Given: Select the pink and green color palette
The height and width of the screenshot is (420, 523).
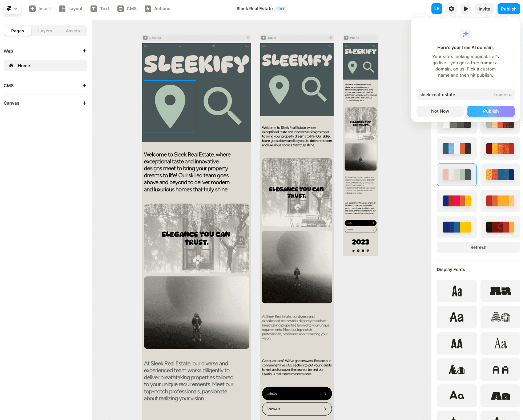Looking at the screenshot, I should pos(457,175).
